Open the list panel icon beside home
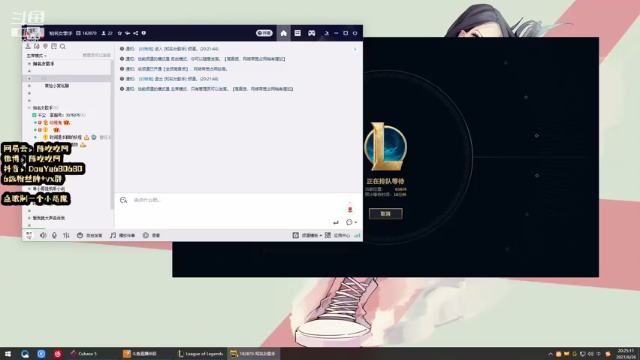This screenshot has height=360, width=640. click(x=298, y=33)
